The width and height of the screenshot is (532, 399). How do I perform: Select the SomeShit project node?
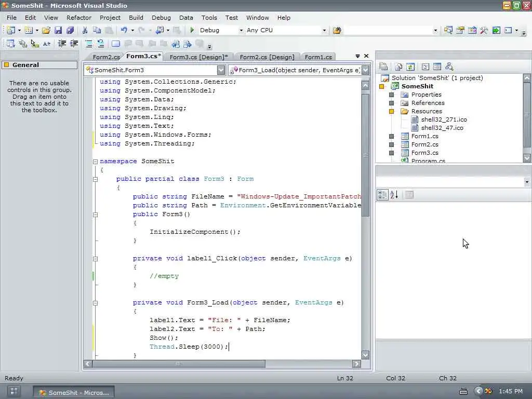tap(417, 86)
